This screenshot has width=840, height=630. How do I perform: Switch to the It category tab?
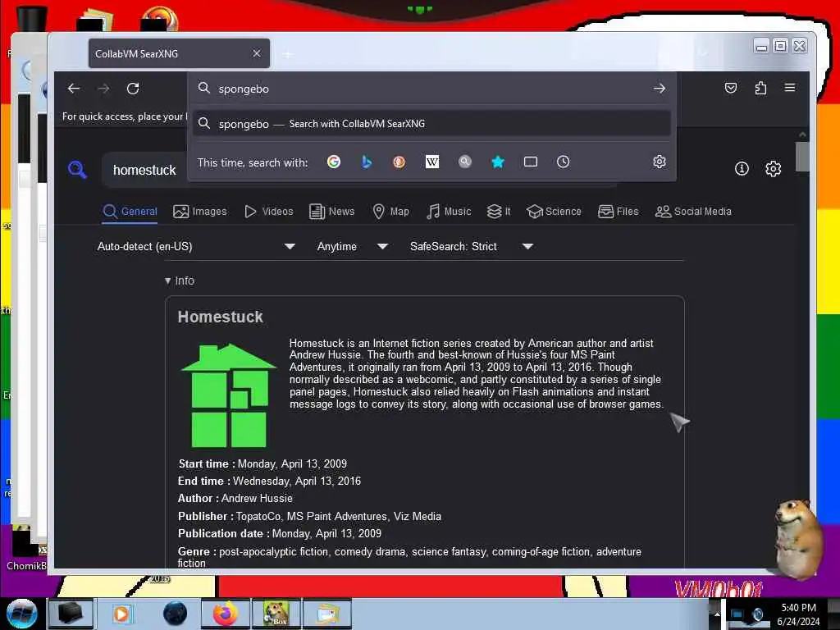[499, 212]
